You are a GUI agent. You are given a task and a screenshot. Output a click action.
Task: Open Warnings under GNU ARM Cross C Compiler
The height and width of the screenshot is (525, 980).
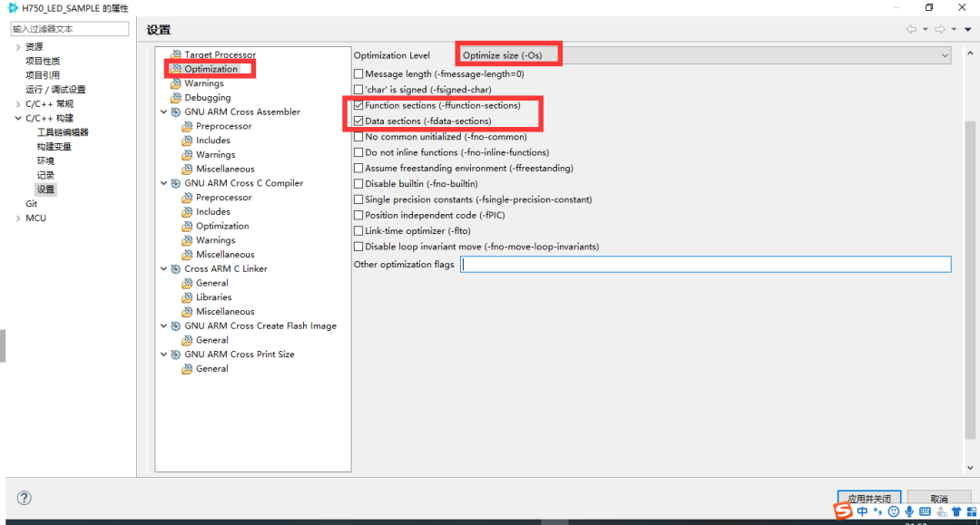[216, 240]
